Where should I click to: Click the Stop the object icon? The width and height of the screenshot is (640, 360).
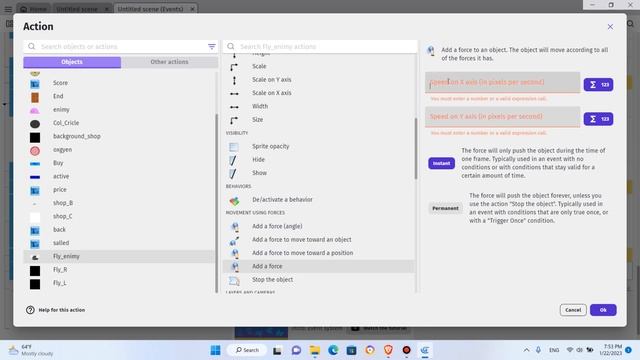click(234, 280)
